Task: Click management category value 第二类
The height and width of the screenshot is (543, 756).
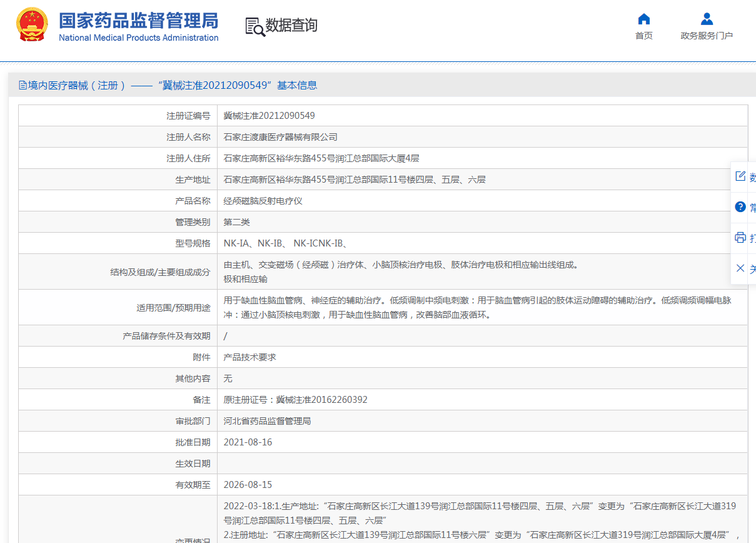Action: 237,222
